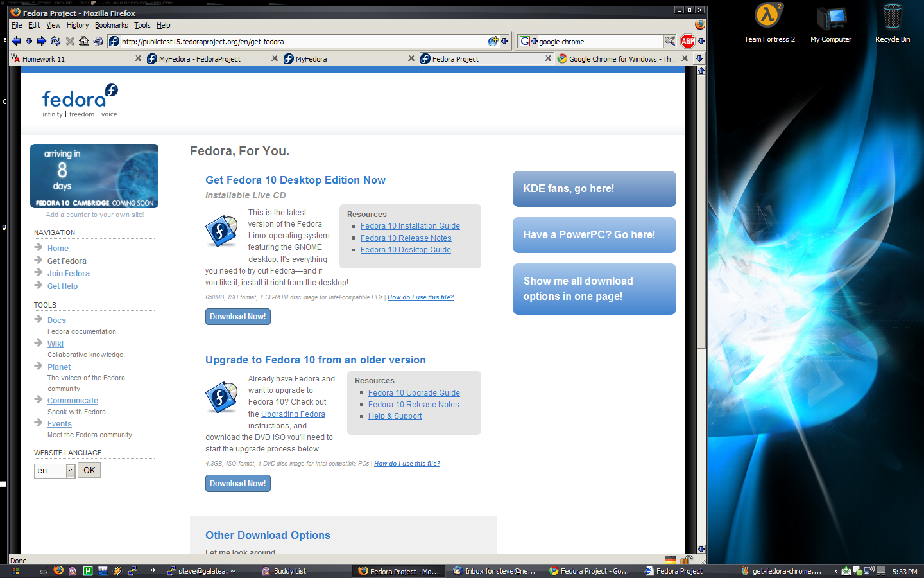The height and width of the screenshot is (578, 924).
Task: Click the throbber icon at menu bar right
Action: tap(699, 24)
